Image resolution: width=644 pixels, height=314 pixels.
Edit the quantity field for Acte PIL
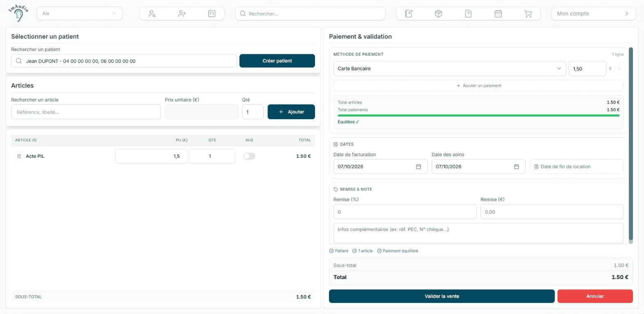point(212,156)
